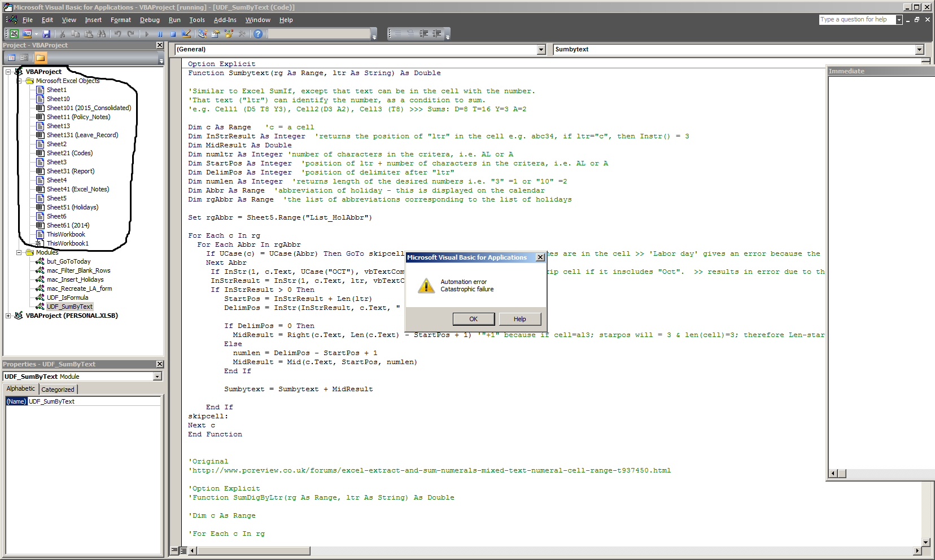Click the 'Type a question for help' box
This screenshot has height=560, width=935.
tap(857, 20)
